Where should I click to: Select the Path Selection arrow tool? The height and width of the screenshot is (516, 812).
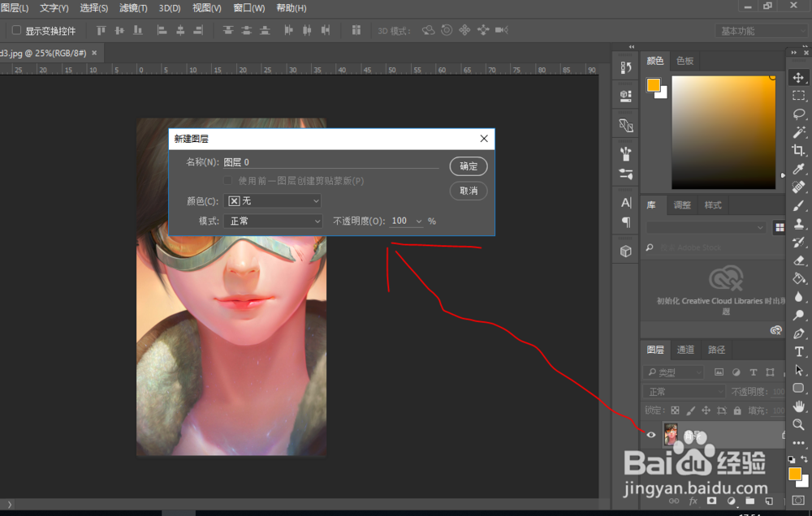pyautogui.click(x=798, y=369)
